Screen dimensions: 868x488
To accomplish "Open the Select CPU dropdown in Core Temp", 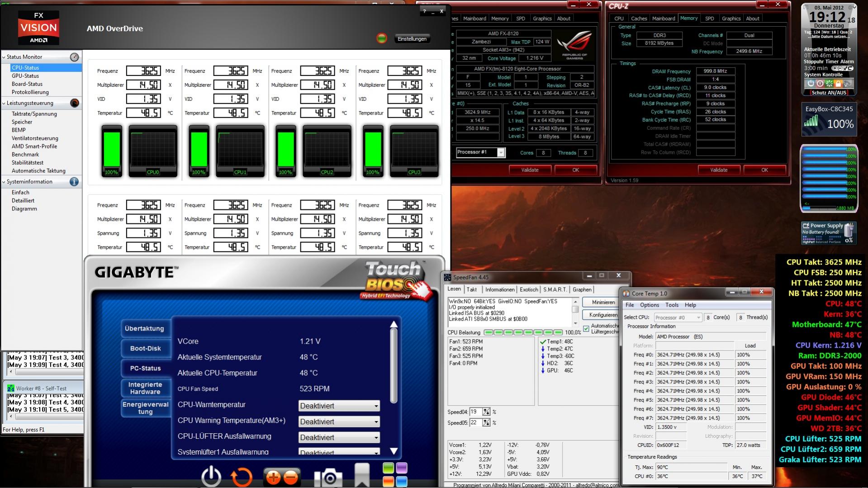I will pyautogui.click(x=678, y=317).
